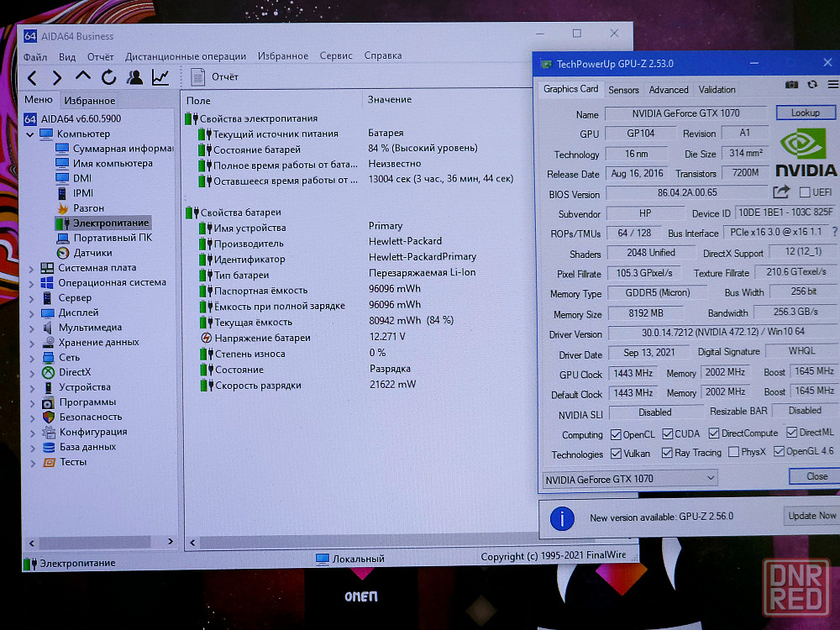Screen dimensions: 840x630
Task: Toggle the UEFI checkbox
Action: click(805, 192)
